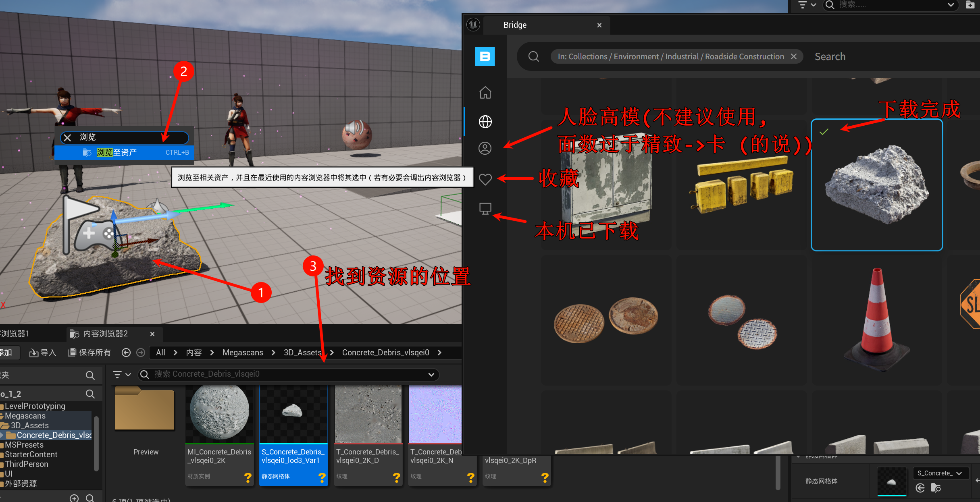Open Bridge home page icon
Screen dimensions: 980x502
[485, 93]
